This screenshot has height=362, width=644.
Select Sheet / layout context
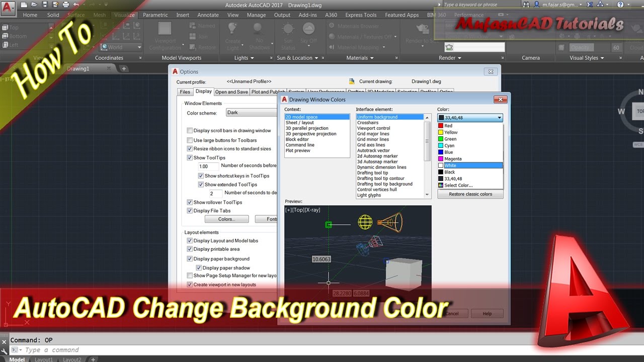(317, 123)
